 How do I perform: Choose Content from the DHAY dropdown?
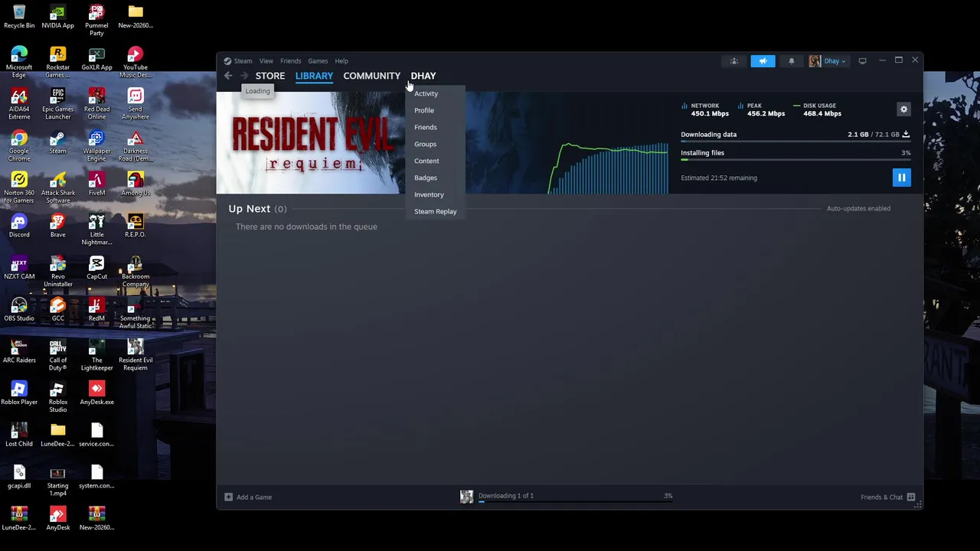426,161
